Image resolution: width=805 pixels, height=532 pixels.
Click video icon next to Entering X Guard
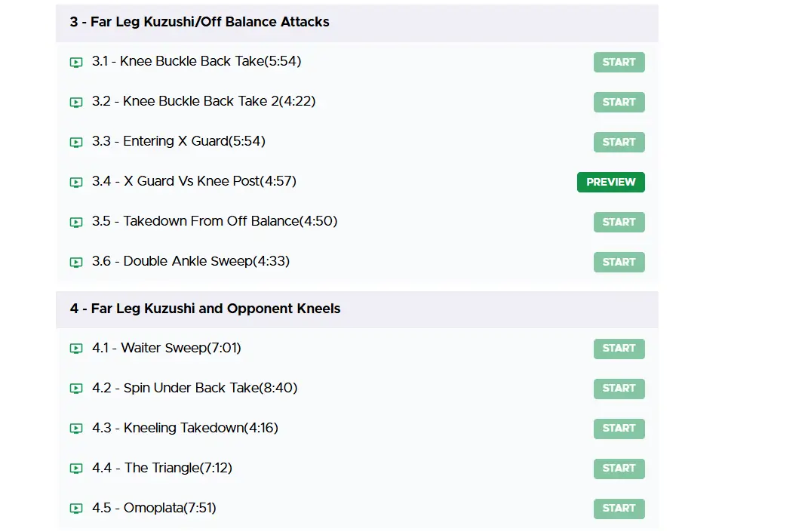tap(76, 142)
